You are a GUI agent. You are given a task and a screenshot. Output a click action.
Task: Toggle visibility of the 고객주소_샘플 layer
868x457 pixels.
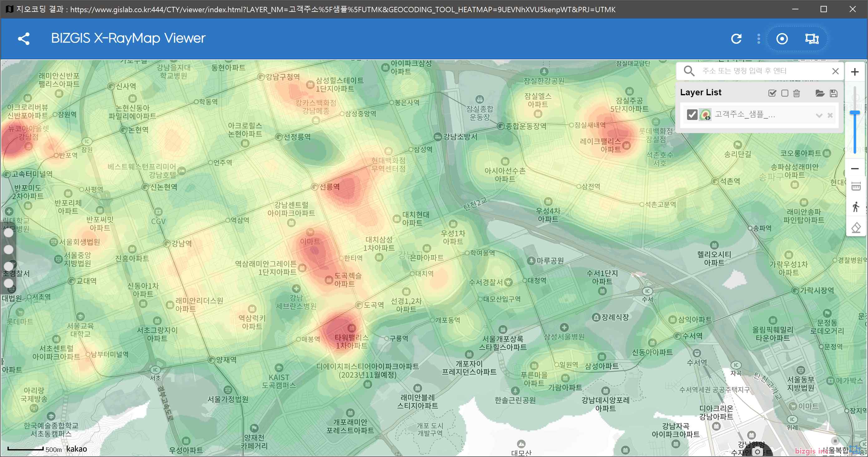692,115
